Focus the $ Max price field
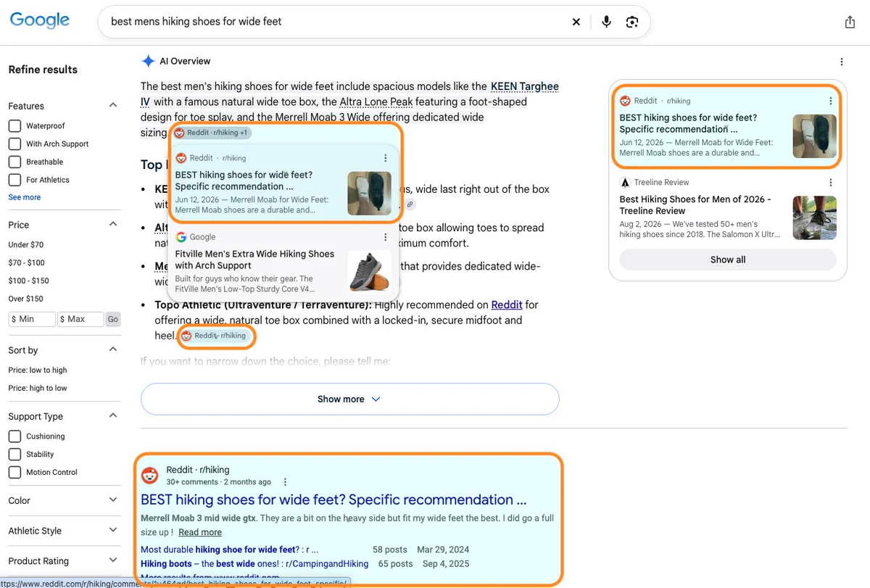The height and width of the screenshot is (588, 870). point(80,319)
